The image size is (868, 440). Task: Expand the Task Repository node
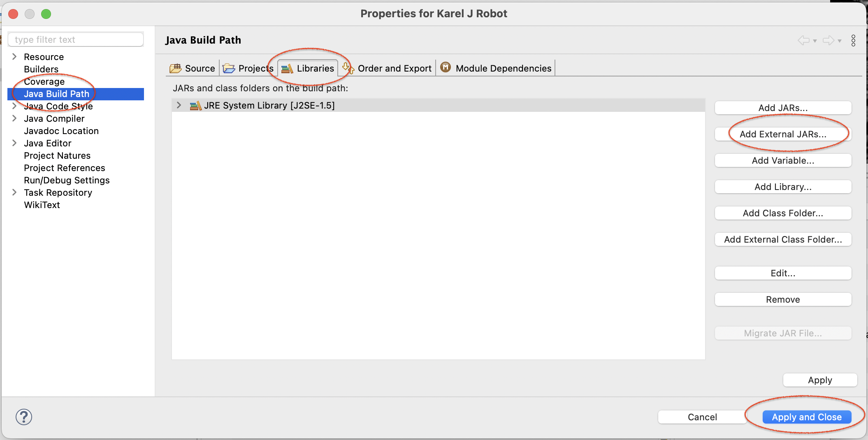[14, 192]
